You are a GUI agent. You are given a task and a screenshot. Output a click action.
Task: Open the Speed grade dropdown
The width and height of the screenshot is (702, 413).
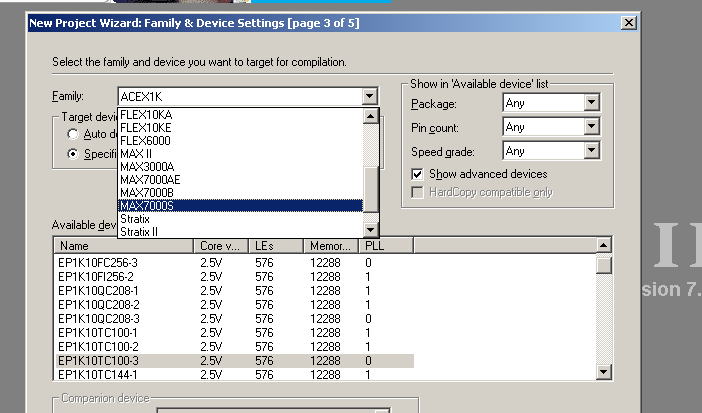[591, 151]
